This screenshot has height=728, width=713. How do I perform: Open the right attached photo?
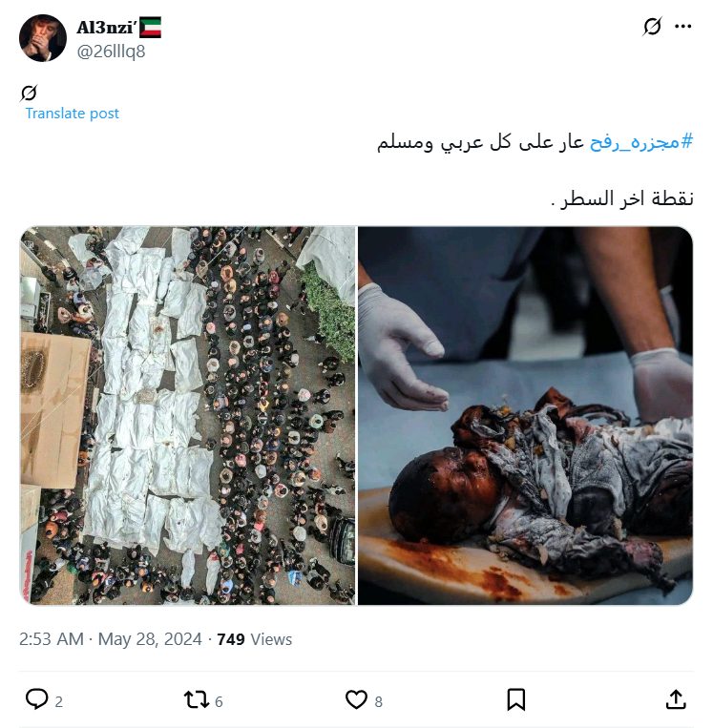(525, 416)
